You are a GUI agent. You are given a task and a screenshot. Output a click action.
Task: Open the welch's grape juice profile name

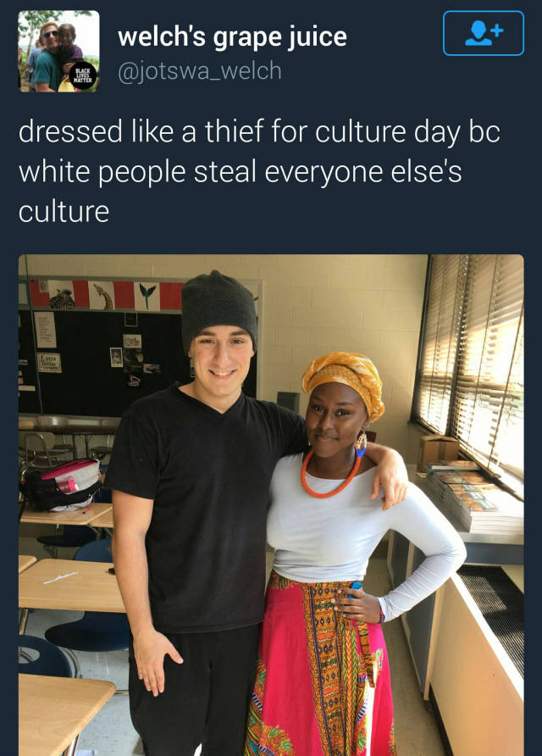(x=232, y=37)
